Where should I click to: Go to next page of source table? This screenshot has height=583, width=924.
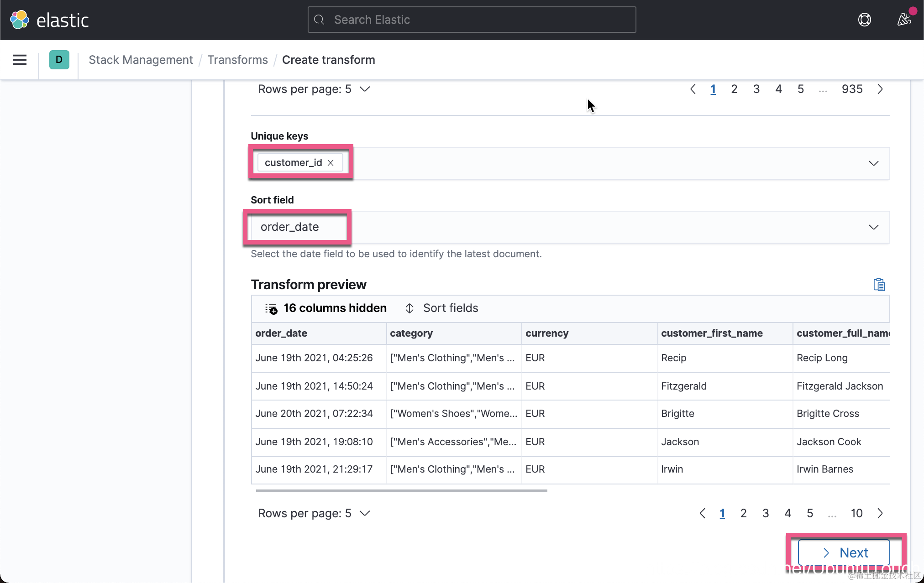click(880, 89)
